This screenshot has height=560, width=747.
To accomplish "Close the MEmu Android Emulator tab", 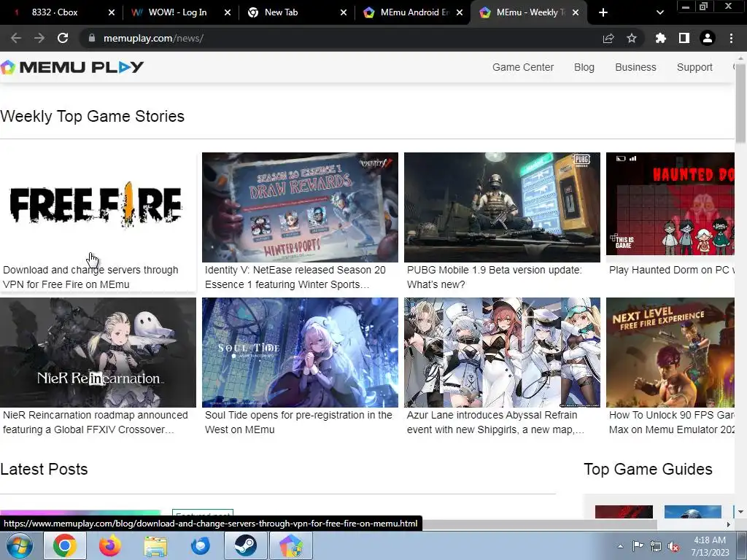I will (460, 12).
